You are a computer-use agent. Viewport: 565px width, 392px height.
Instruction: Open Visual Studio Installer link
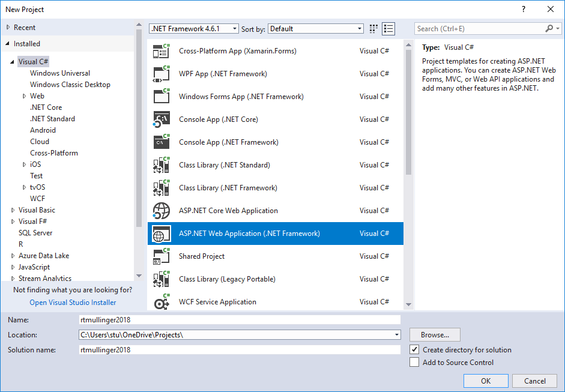tap(73, 303)
